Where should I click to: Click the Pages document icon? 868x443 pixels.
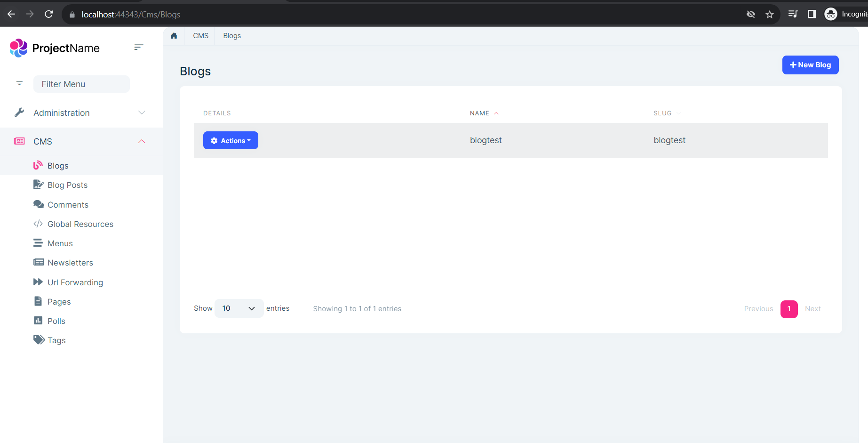click(x=38, y=301)
